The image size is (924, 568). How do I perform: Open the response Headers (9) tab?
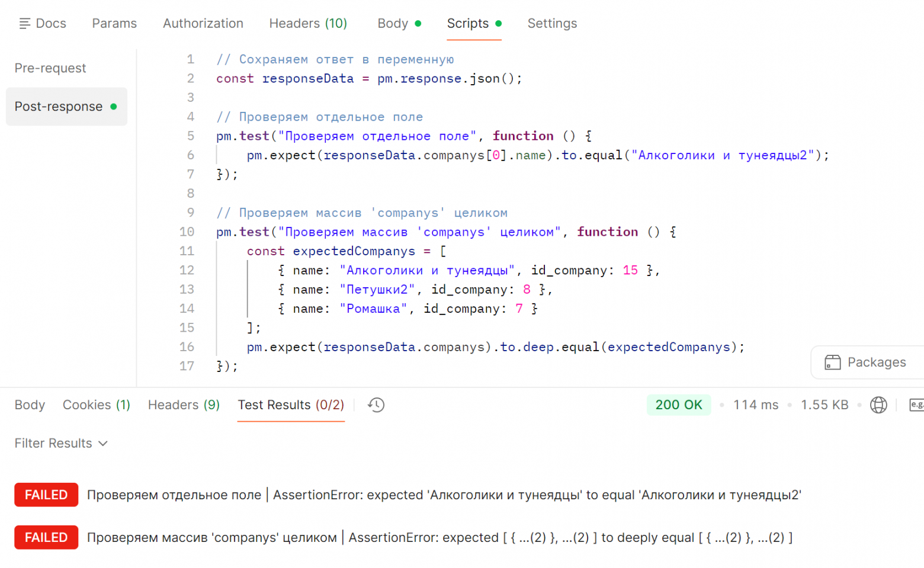point(184,405)
